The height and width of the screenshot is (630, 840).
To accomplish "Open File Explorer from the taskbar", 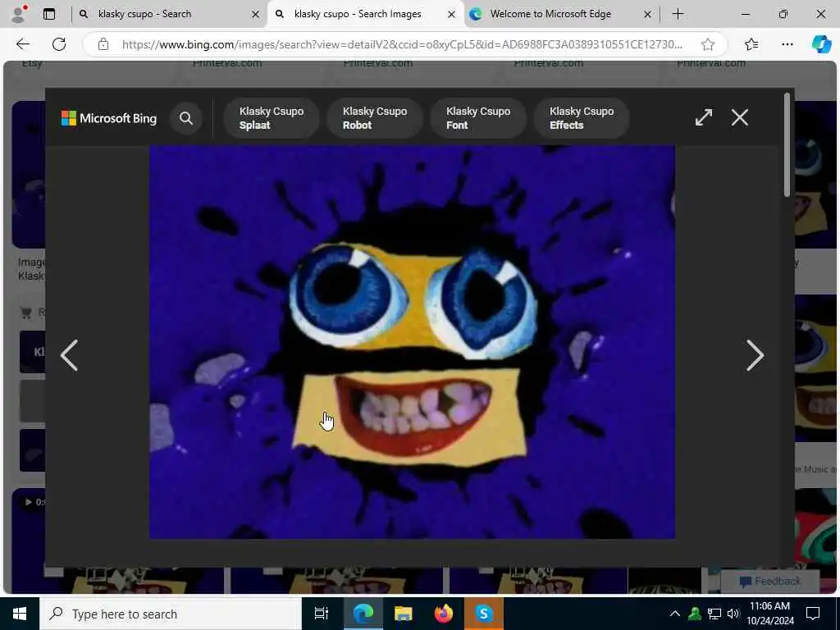I will (x=404, y=614).
